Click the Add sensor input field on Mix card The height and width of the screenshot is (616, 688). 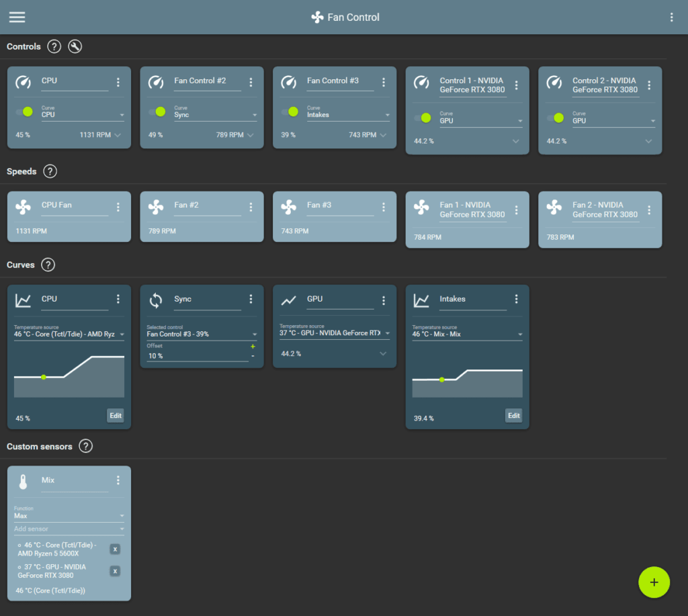67,530
